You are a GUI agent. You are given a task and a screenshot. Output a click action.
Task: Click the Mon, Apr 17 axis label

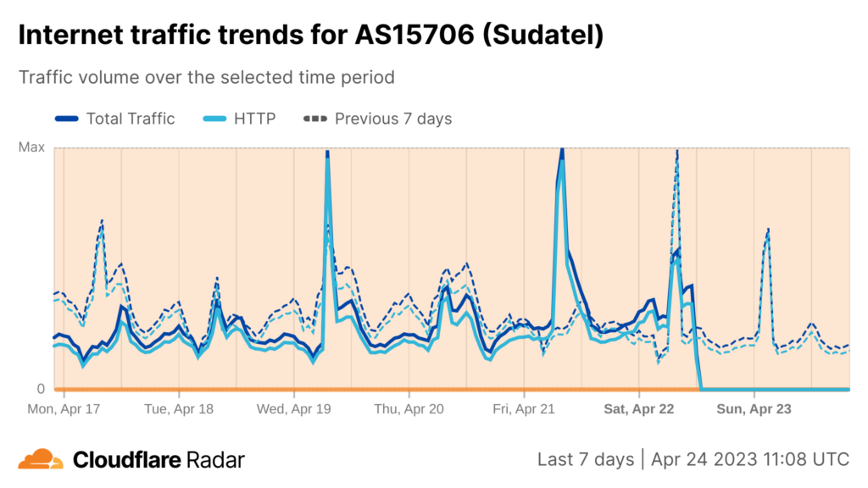(x=64, y=408)
